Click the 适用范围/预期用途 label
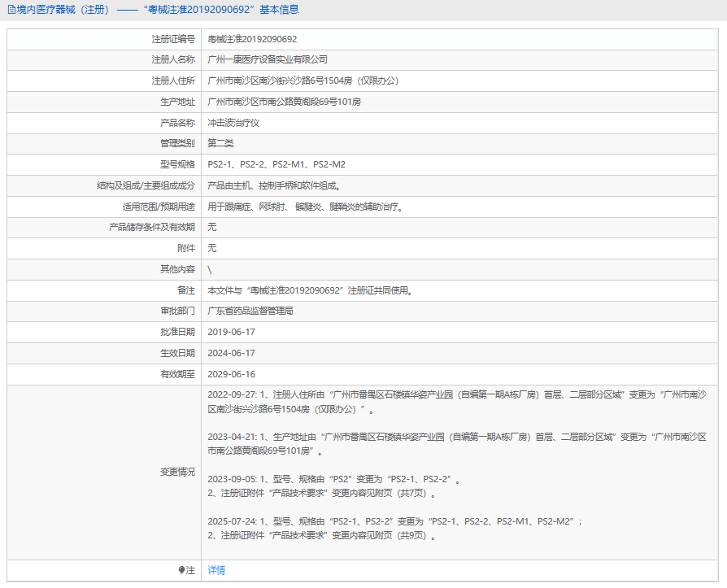Image resolution: width=727 pixels, height=588 pixels. [x=159, y=207]
